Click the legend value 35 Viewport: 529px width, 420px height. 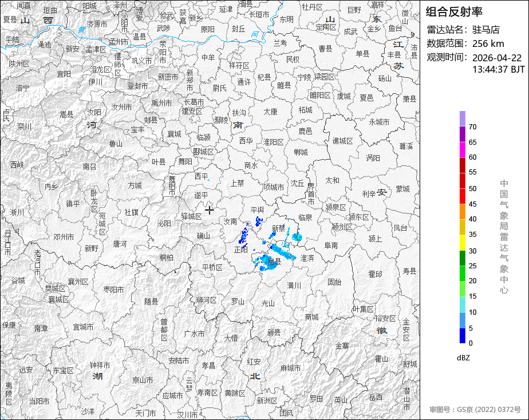472,235
